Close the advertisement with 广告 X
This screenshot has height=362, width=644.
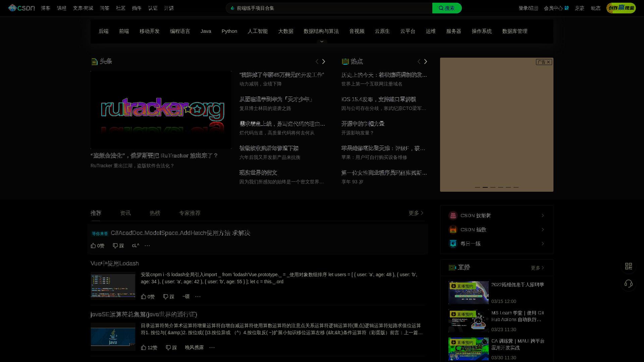pos(544,62)
